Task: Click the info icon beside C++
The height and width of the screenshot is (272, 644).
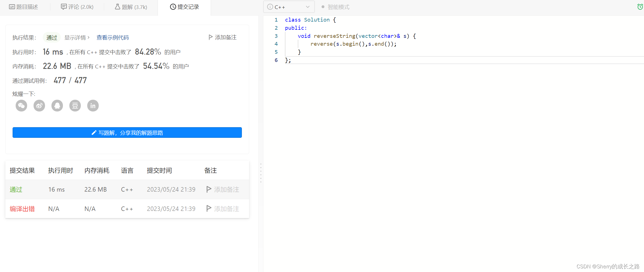Action: click(270, 7)
